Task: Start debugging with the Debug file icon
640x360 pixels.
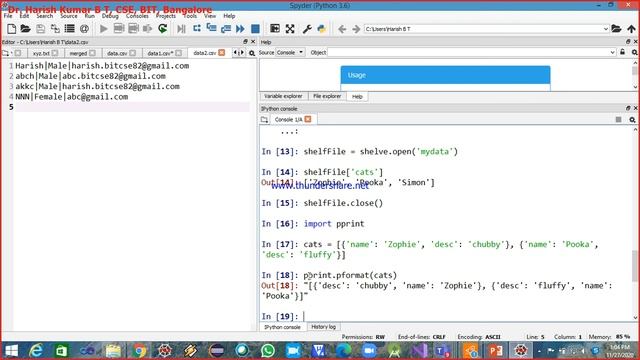Action: tap(181, 29)
